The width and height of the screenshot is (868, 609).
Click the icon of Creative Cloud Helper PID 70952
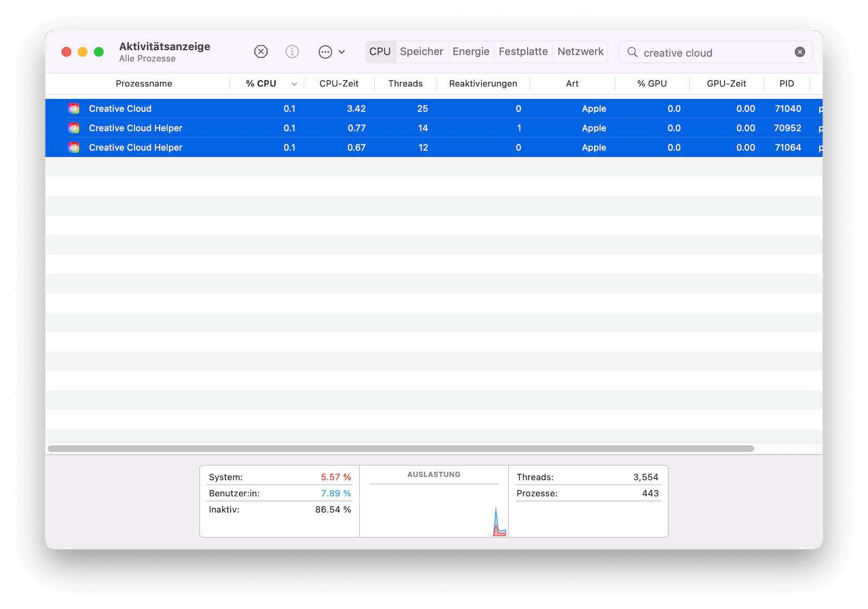point(74,128)
